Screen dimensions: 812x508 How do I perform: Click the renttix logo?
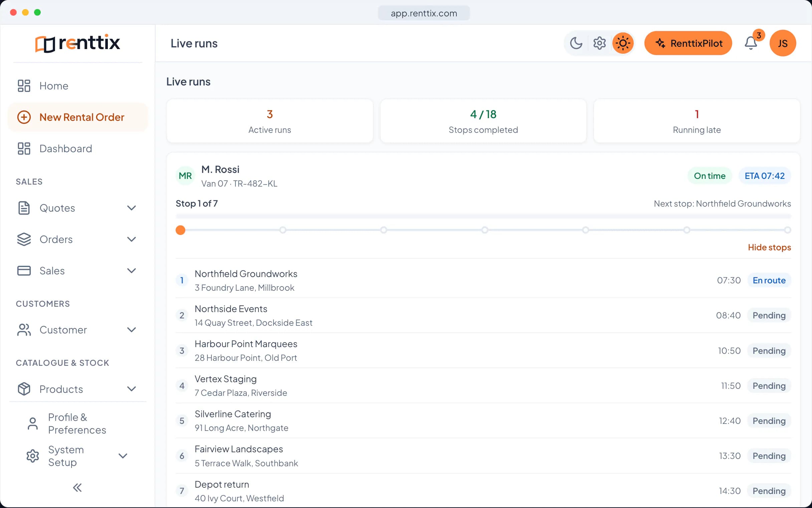pyautogui.click(x=78, y=43)
